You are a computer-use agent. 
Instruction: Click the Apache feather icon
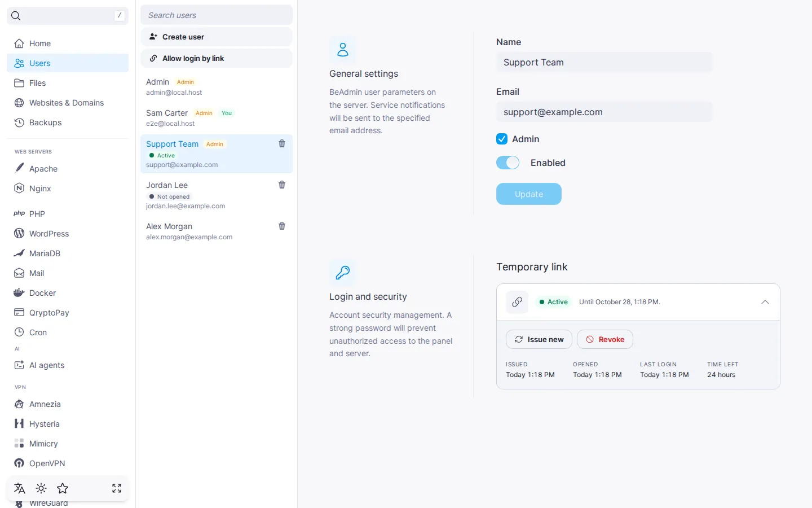[x=19, y=168]
